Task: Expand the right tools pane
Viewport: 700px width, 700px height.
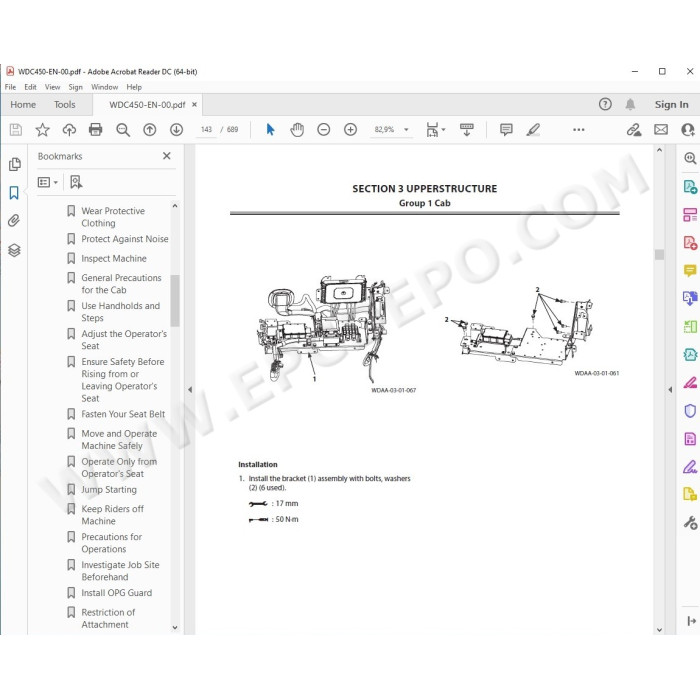Action: [x=691, y=621]
